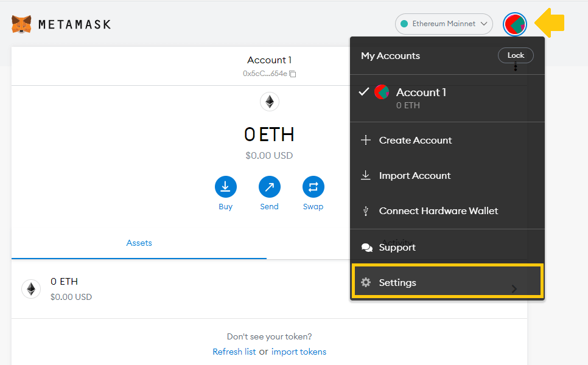588x365 pixels.
Task: Click the Lock button
Action: click(516, 55)
